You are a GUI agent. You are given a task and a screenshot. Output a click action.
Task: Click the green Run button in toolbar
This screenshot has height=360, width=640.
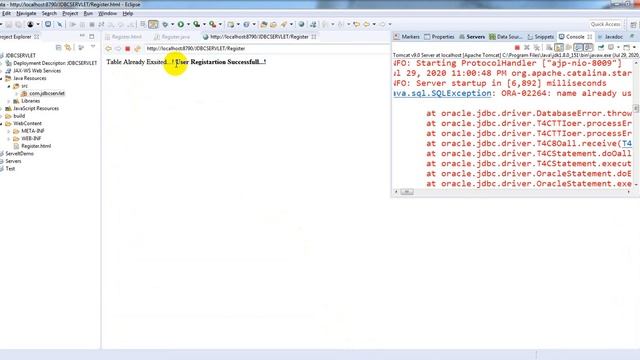pos(181,24)
